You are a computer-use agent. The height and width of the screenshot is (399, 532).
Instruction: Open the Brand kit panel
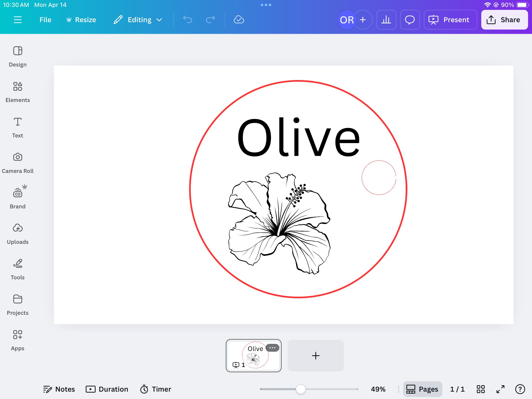coord(17,199)
